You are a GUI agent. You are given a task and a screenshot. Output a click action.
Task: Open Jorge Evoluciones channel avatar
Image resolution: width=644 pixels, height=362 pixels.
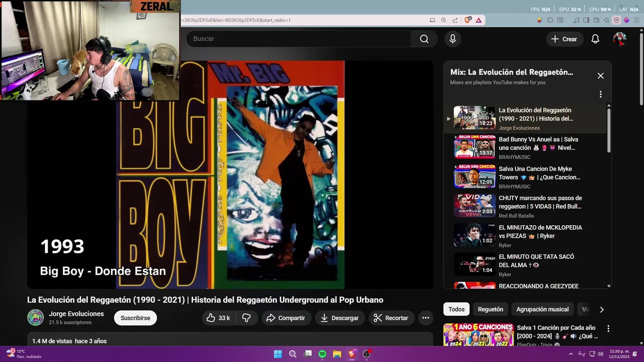coord(35,318)
